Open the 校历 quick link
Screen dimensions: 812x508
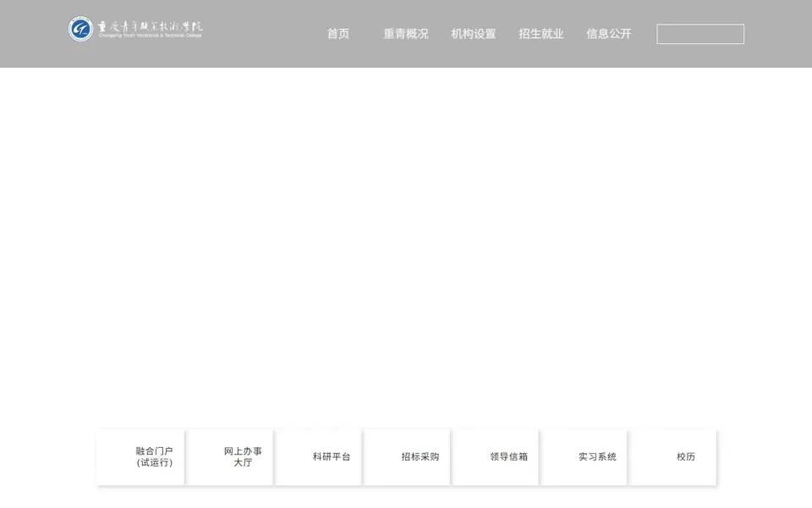click(672, 456)
